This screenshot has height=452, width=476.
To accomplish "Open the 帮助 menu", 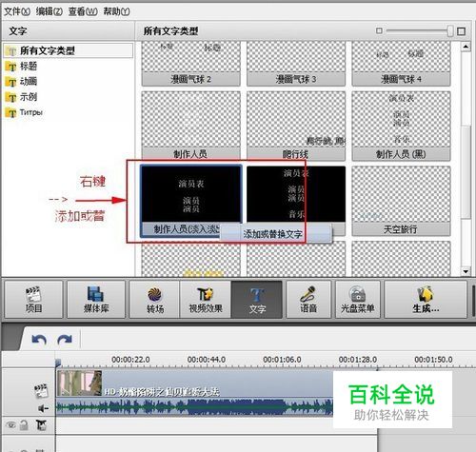I will pos(116,11).
